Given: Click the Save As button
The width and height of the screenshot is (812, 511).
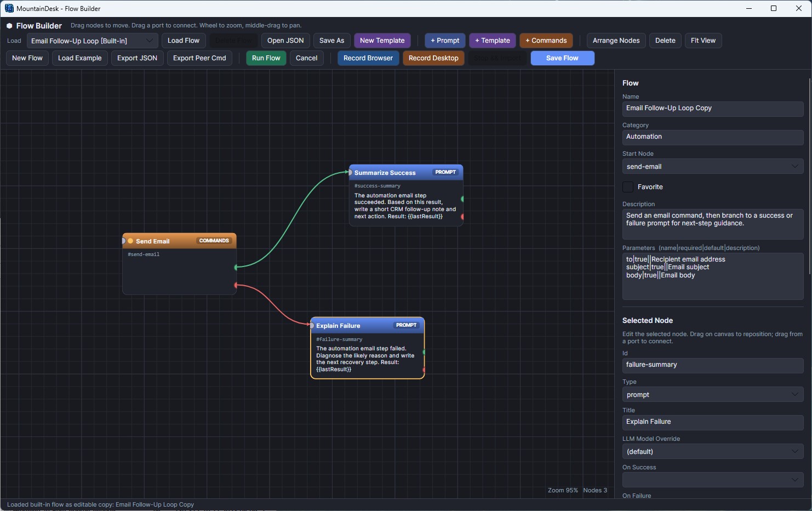Looking at the screenshot, I should [x=331, y=41].
